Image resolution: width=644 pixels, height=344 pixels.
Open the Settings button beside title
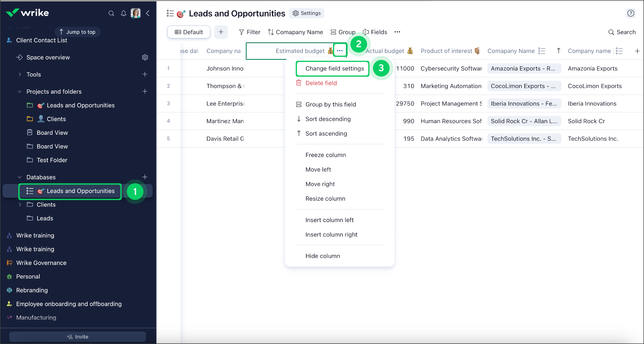click(x=307, y=13)
